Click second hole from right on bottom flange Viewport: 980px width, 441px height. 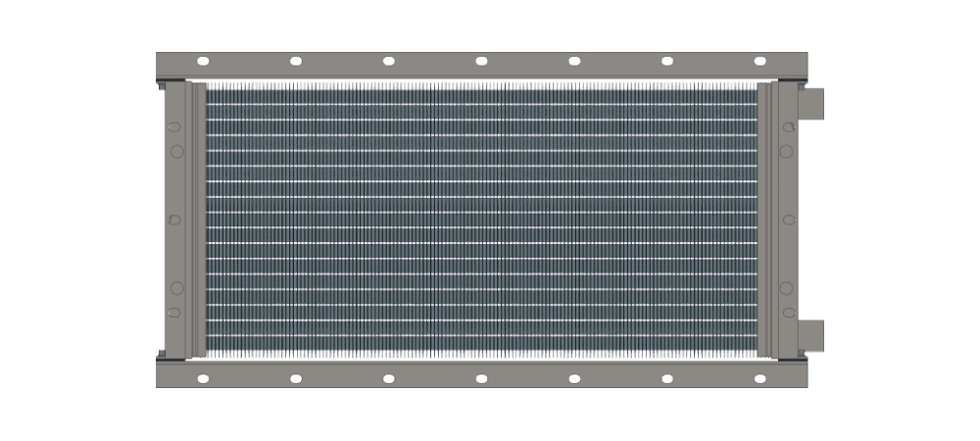[x=666, y=378]
